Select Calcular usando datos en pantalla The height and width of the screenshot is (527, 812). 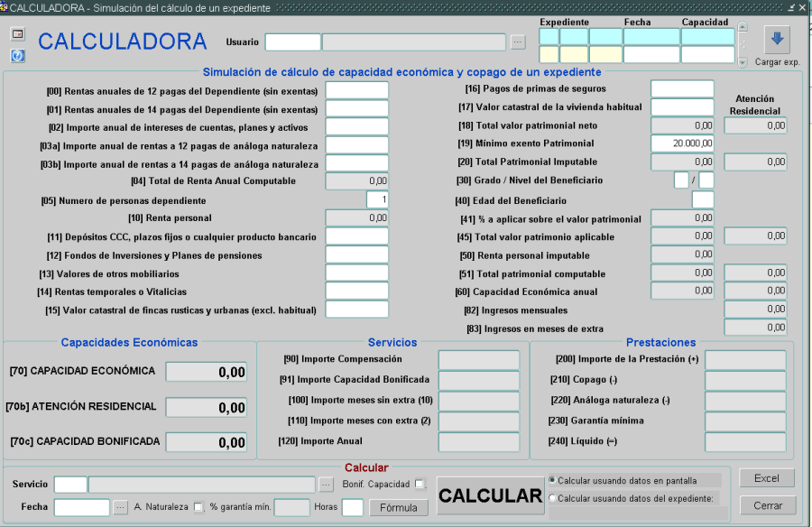coord(552,480)
